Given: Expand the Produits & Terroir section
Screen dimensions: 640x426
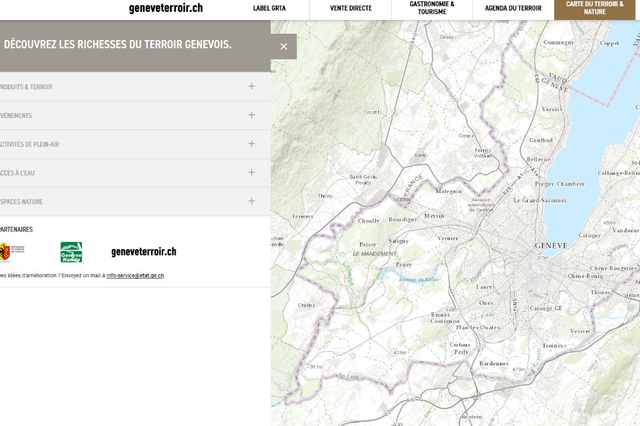Looking at the screenshot, I should click(135, 87).
